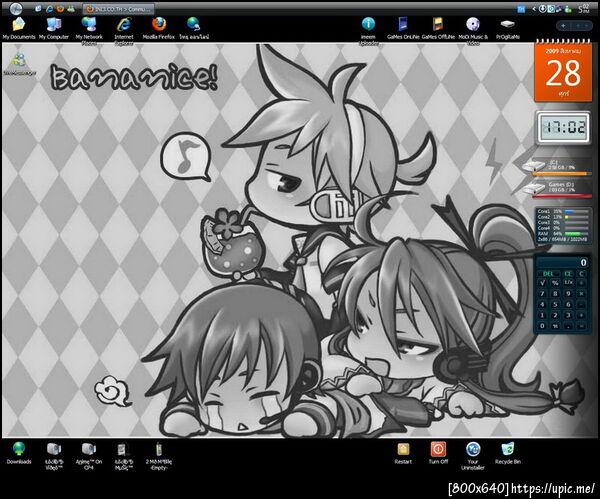Click the 3 key on the calculator
The height and width of the screenshot is (499, 600).
(x=568, y=315)
